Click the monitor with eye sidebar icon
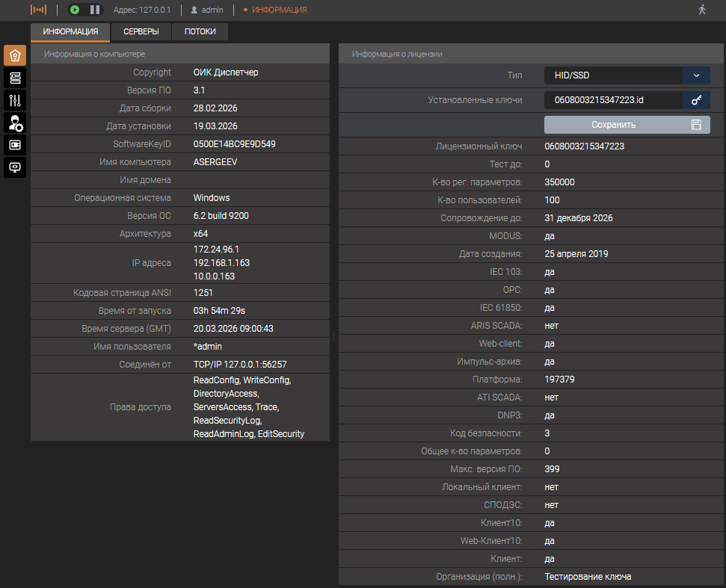The image size is (726, 588). [x=15, y=167]
